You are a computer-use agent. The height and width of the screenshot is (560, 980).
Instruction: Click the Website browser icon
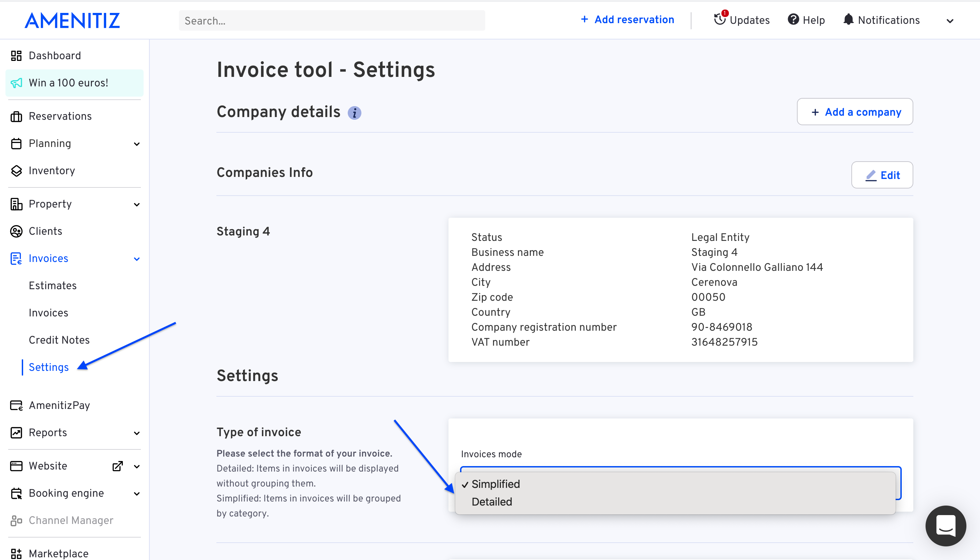16,466
